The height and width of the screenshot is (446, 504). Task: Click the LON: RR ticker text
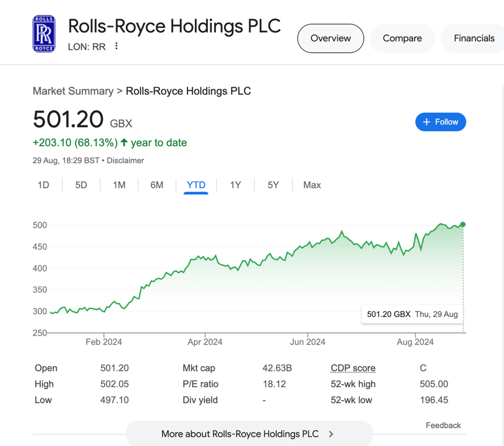87,46
